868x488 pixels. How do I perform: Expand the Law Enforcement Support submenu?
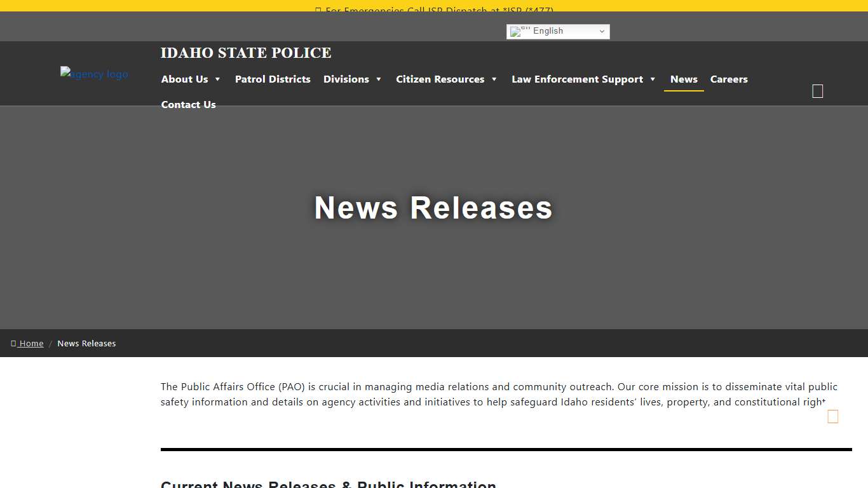click(x=583, y=79)
